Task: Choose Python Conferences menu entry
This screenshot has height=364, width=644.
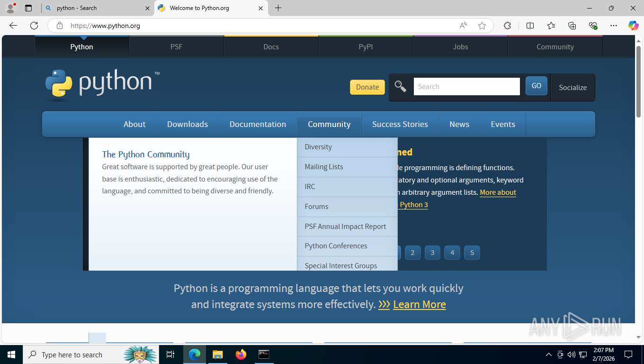Action: (347, 246)
